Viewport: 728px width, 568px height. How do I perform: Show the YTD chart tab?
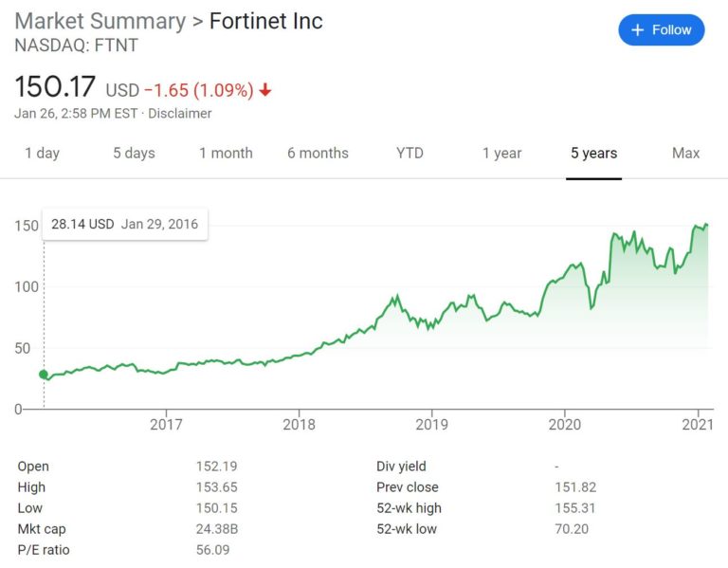click(409, 154)
